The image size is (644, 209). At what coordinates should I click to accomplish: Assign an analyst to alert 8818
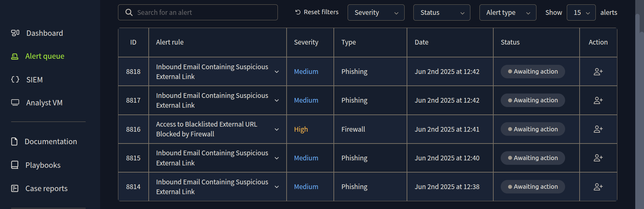[x=598, y=71]
